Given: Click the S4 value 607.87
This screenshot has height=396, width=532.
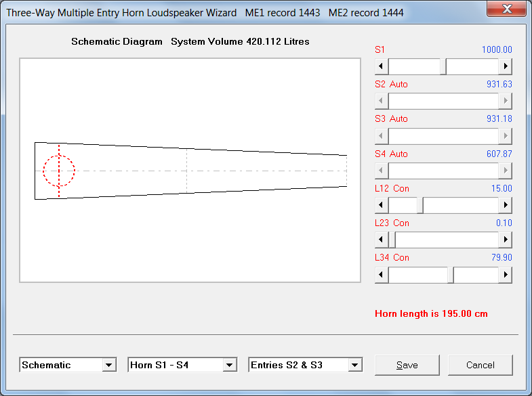Looking at the screenshot, I should 499,154.
